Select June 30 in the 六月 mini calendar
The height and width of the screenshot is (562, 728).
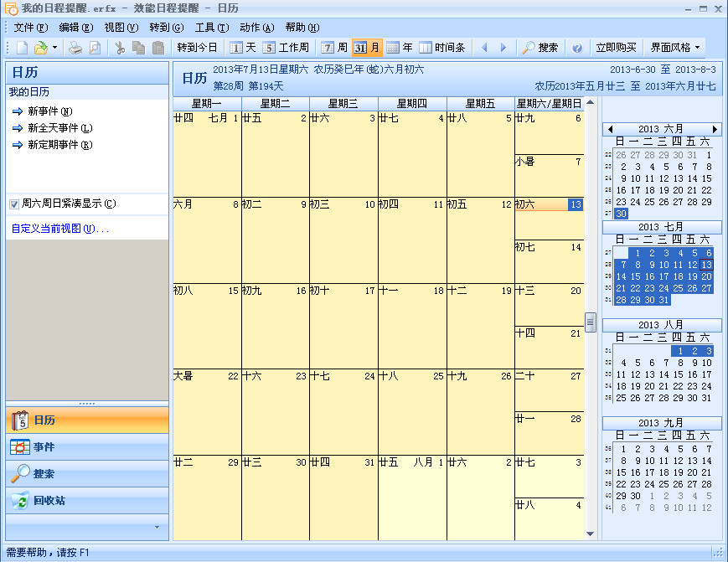[x=621, y=214]
